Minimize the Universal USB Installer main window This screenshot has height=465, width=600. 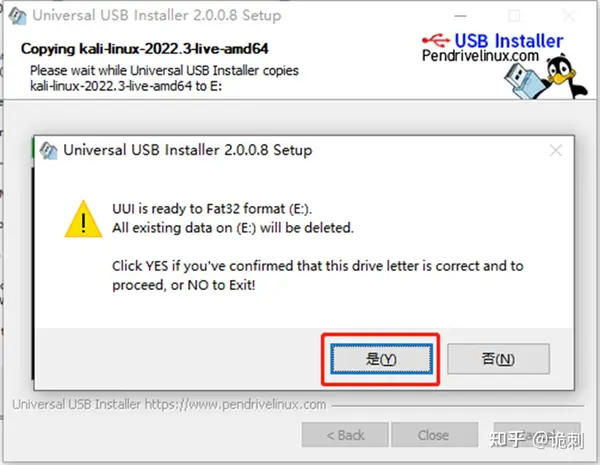pos(460,16)
